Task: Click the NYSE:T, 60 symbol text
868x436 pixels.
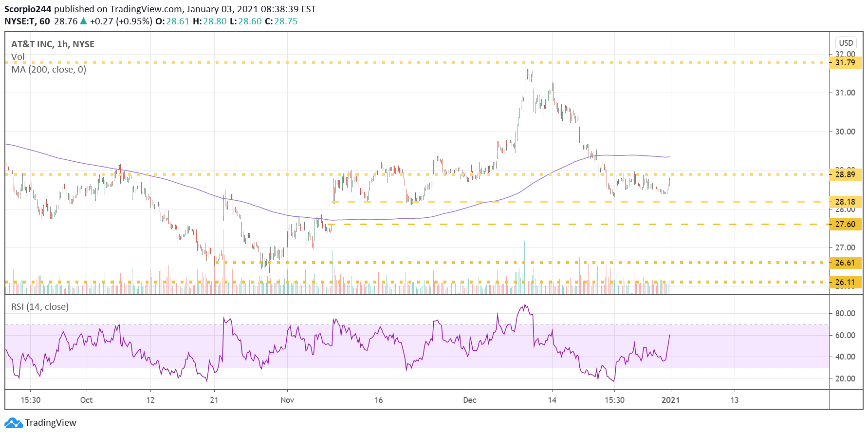Action: pyautogui.click(x=27, y=21)
